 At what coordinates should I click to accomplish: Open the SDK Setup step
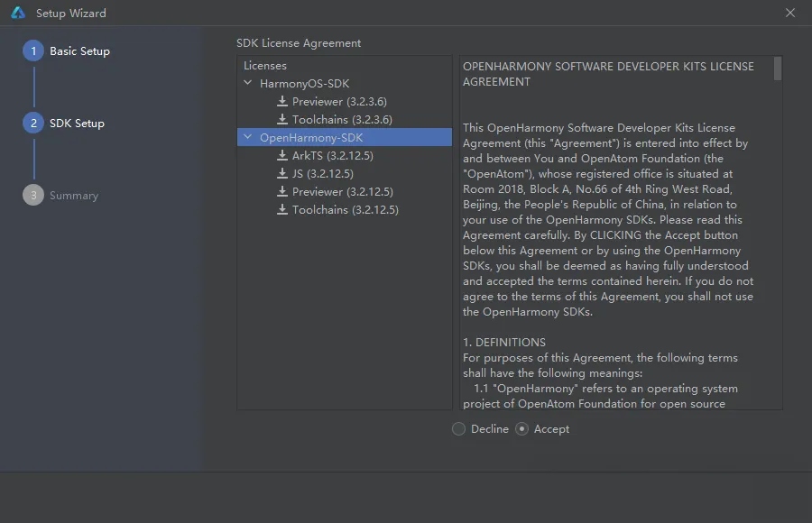[77, 124]
